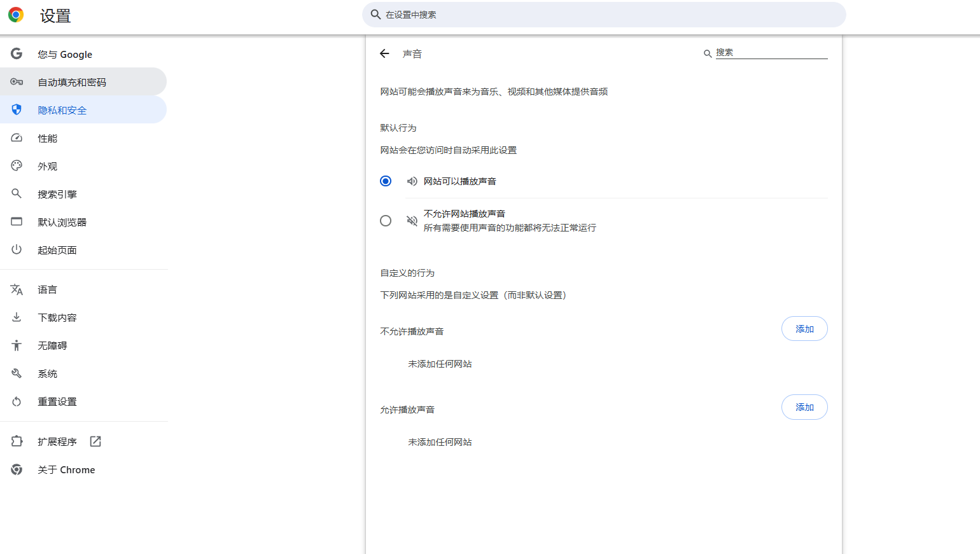Click the puzzle piece icon for 扩展程序
Viewport: 980px width, 554px height.
coord(17,441)
